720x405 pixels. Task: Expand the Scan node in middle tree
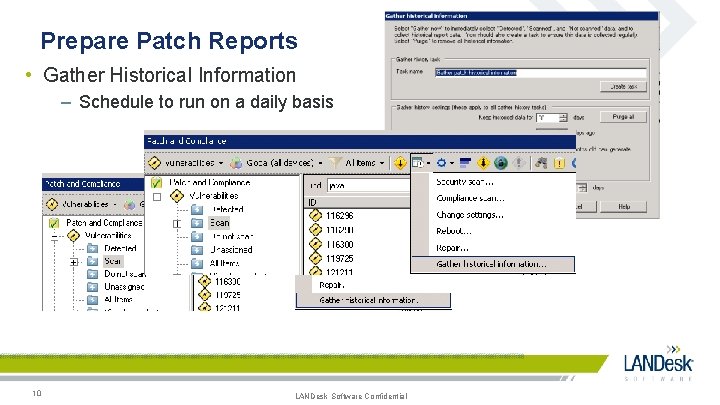click(x=177, y=224)
